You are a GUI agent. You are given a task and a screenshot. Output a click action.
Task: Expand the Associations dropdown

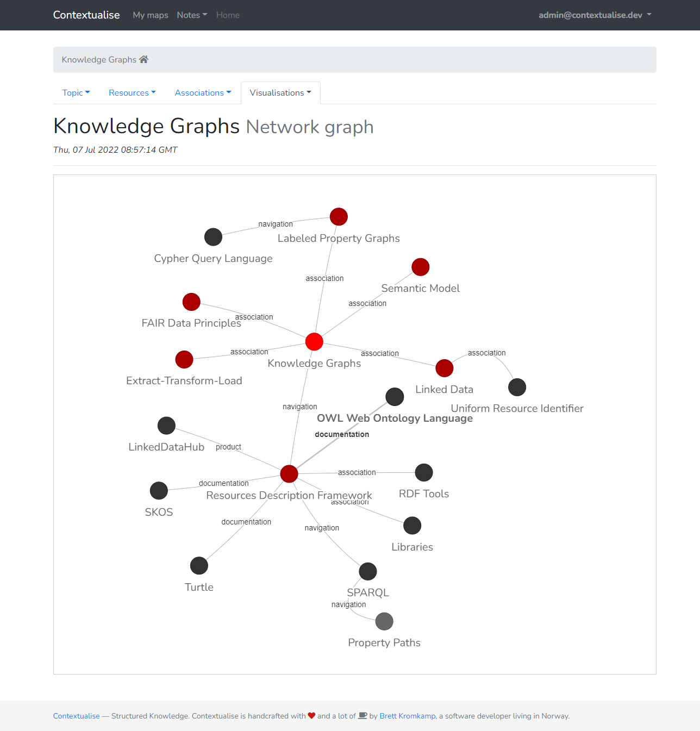(203, 92)
